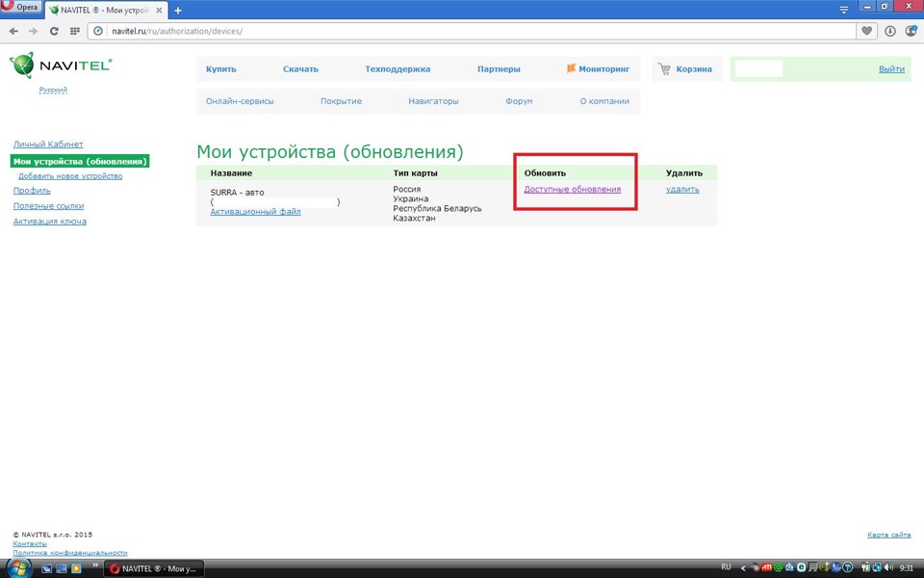Bookmark page with the heart icon
This screenshot has height=578, width=924.
point(866,31)
